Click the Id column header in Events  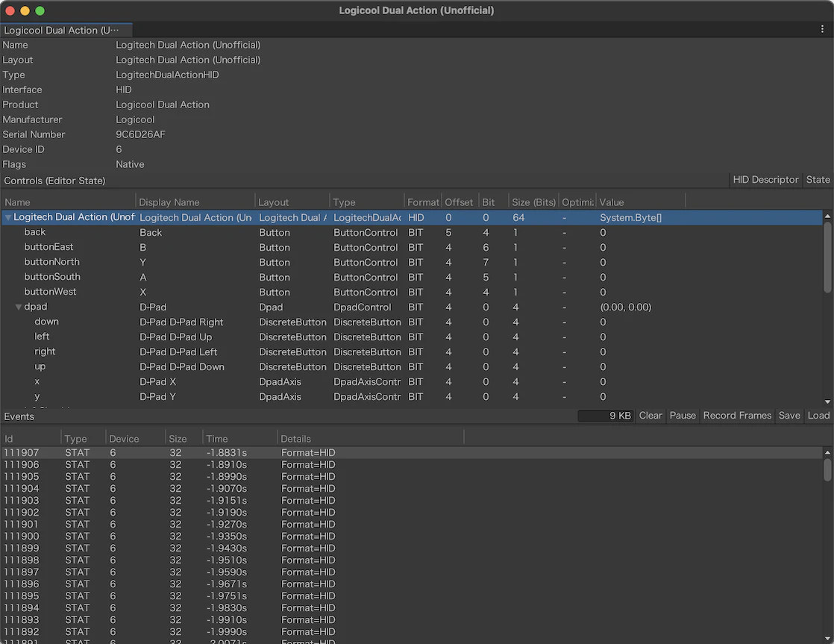(31, 439)
